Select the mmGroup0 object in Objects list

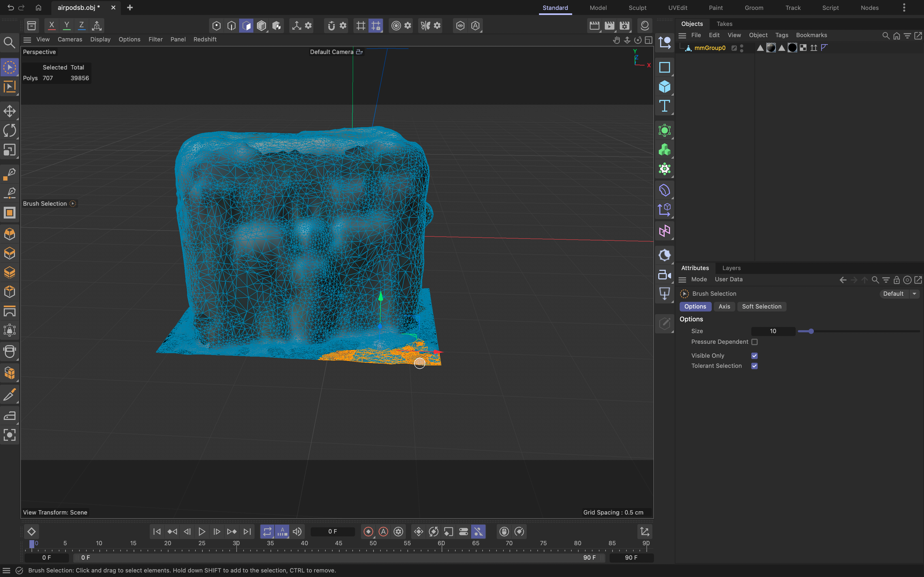tap(709, 48)
